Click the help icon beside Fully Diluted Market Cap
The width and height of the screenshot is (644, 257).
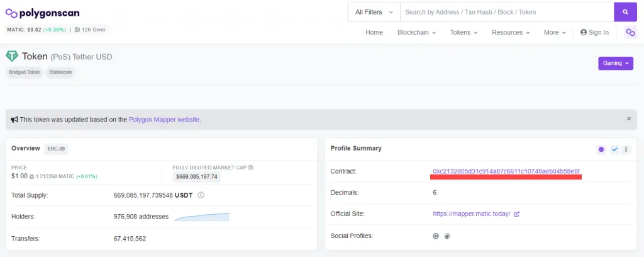[250, 168]
